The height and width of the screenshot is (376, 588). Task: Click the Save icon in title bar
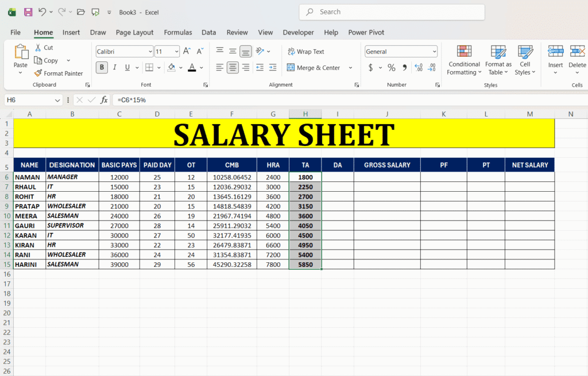click(x=28, y=12)
